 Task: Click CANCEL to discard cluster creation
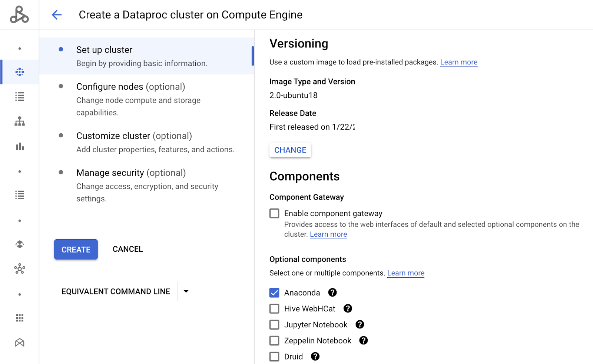(127, 249)
